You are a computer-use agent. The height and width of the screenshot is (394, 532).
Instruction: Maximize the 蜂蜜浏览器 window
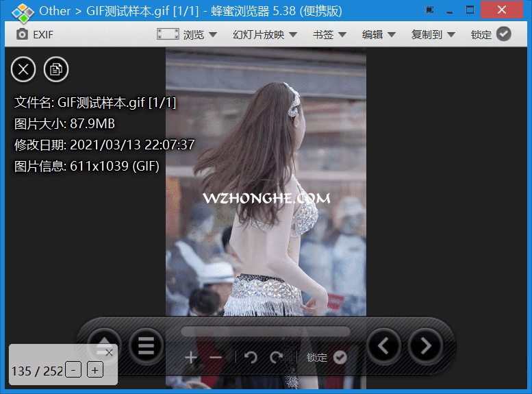coord(470,10)
